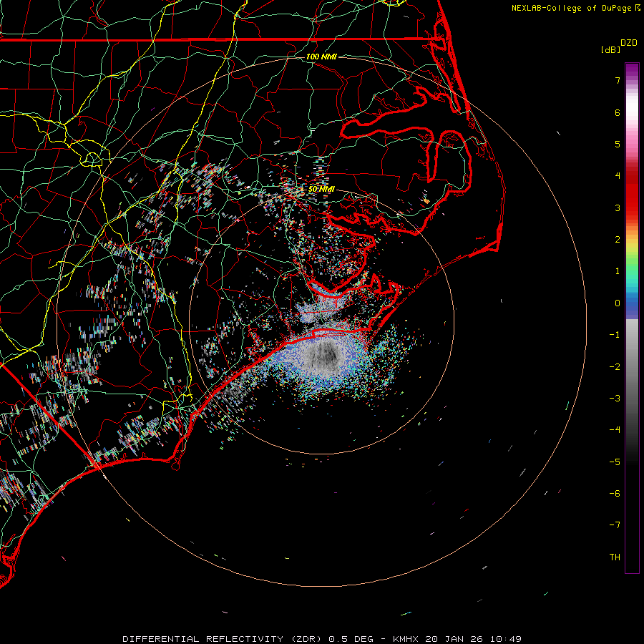The height and width of the screenshot is (644, 644).
Task: Select the 7 dB scale label
Action: tap(618, 80)
